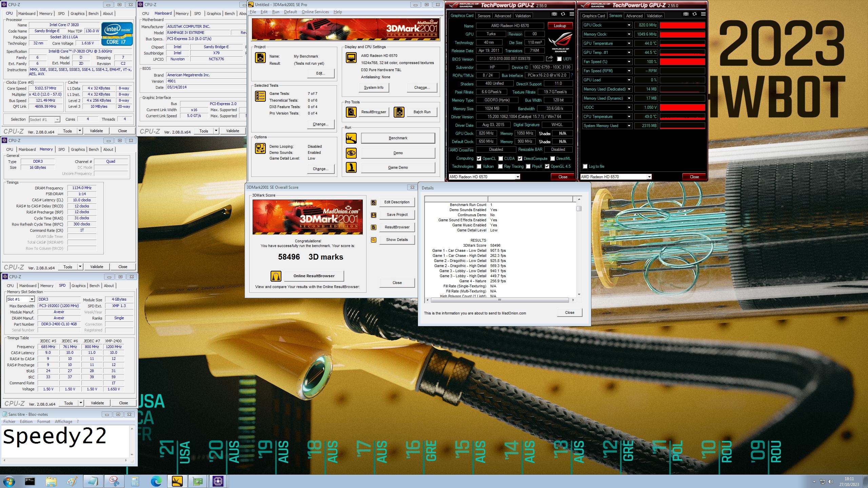Toggle the Ray Tracing checkbox
Image resolution: width=868 pixels, height=488 pixels.
500,166
